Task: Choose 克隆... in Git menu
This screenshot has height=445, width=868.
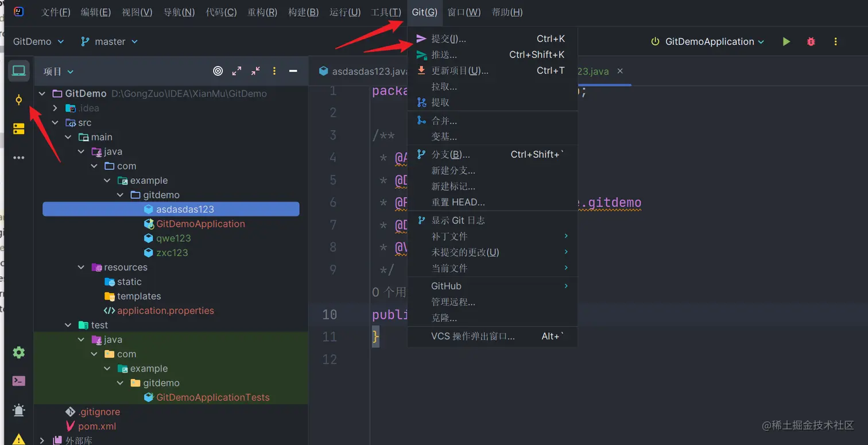Action: point(492,318)
